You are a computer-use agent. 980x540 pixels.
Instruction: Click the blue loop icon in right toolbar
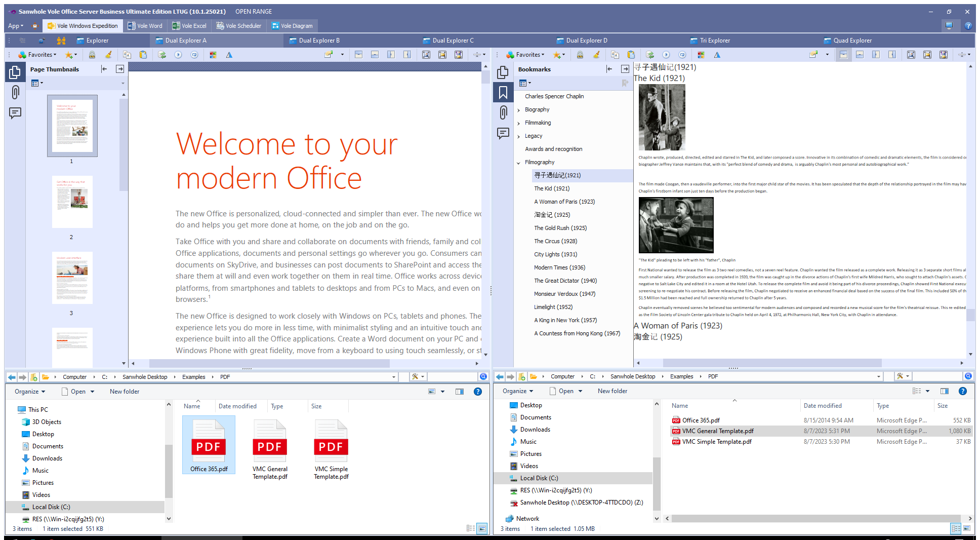tap(682, 55)
